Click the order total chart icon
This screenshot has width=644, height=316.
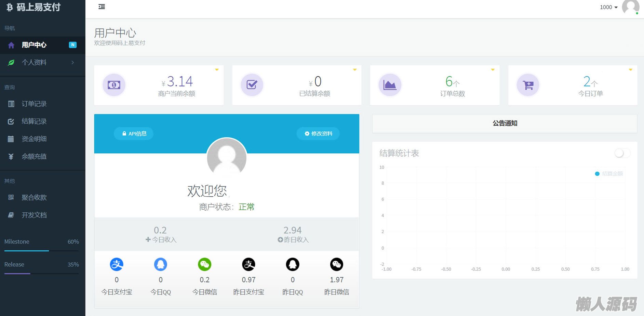point(390,85)
